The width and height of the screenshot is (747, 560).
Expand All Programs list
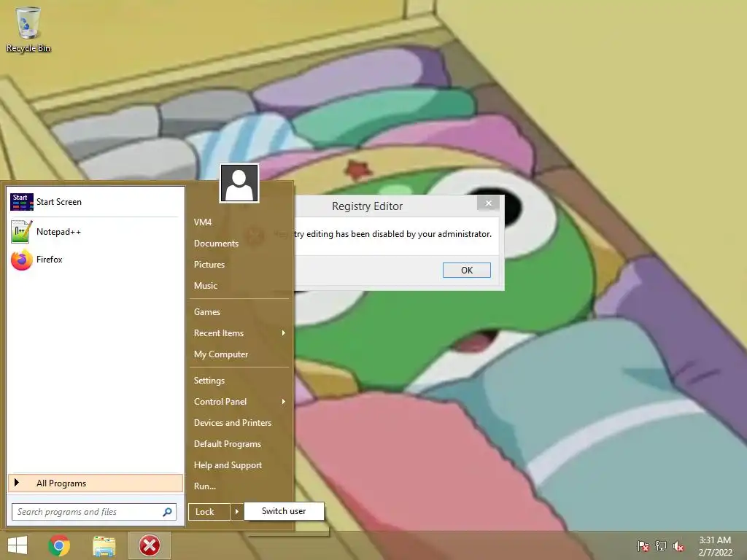click(x=96, y=483)
